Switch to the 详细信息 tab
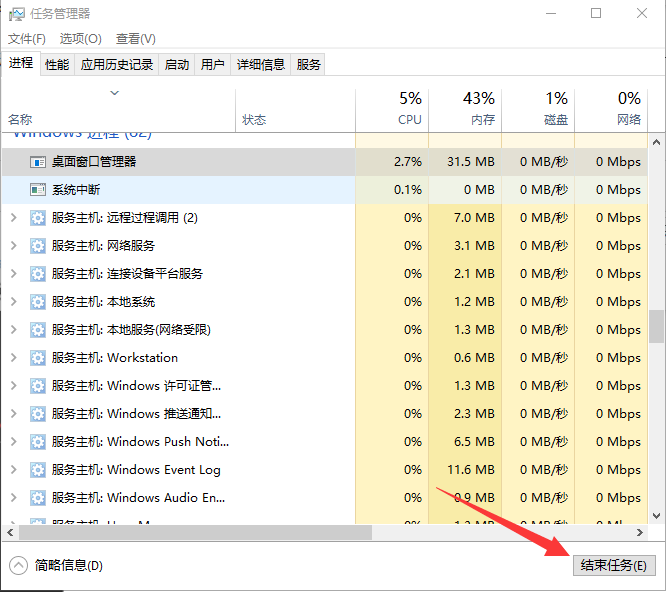The height and width of the screenshot is (592, 666). point(261,65)
